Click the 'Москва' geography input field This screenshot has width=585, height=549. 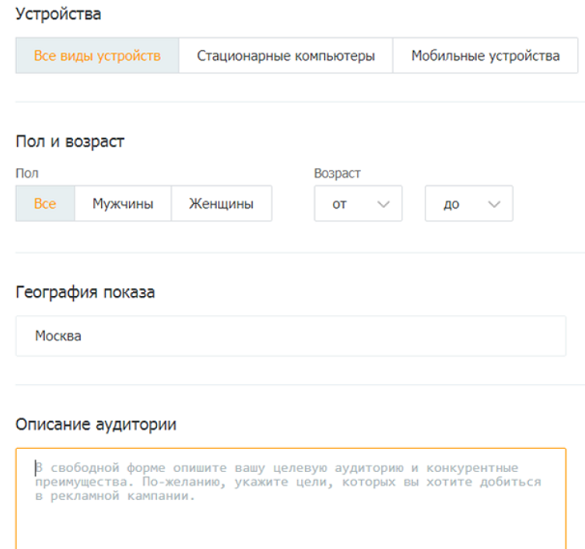point(291,336)
